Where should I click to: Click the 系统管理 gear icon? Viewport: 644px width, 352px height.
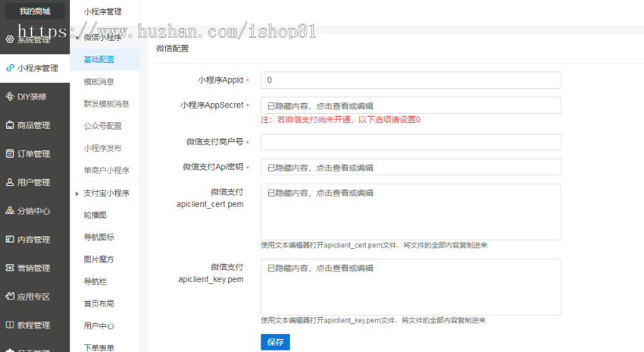pos(10,39)
